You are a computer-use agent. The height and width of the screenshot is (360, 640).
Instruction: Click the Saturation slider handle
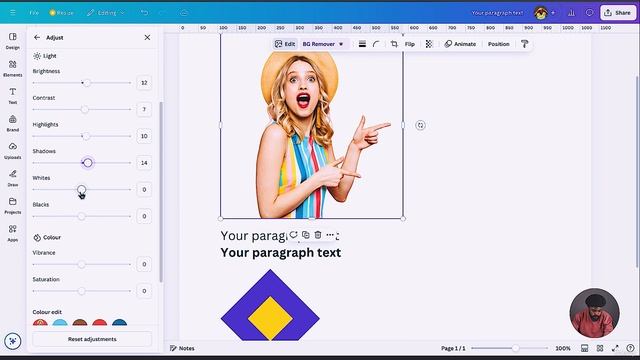pyautogui.click(x=82, y=291)
